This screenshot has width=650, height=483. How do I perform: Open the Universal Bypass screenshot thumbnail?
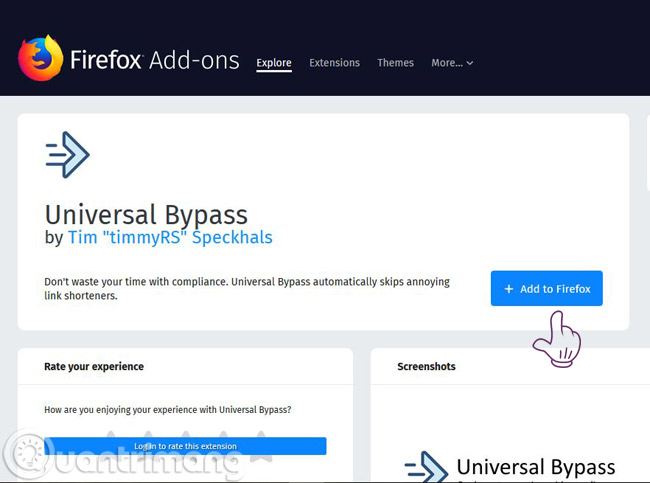[510, 466]
